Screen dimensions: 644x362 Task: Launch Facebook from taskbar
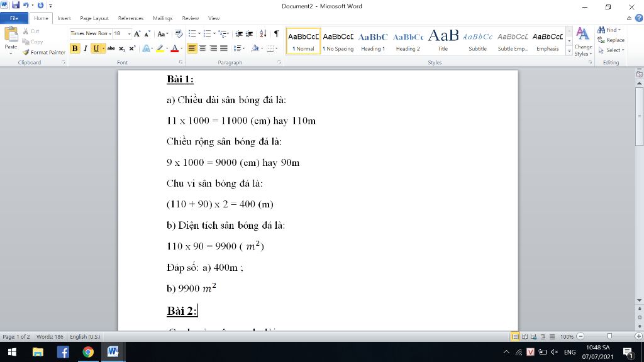coord(63,352)
